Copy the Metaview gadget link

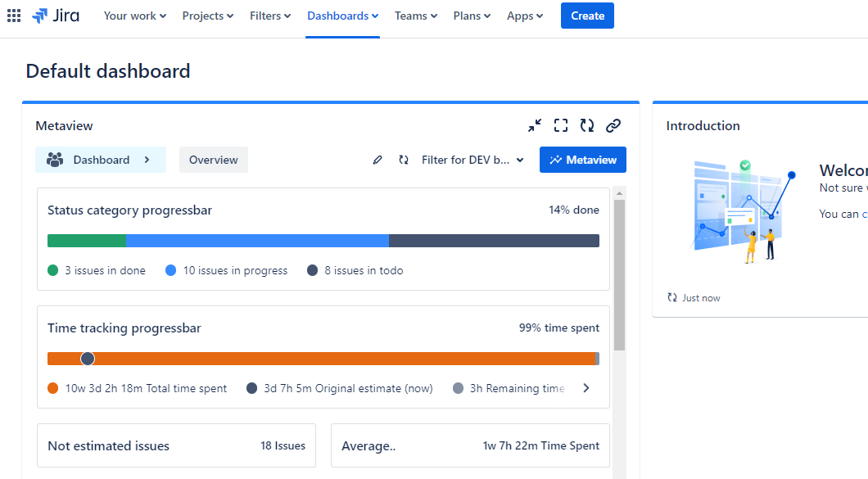(x=613, y=125)
